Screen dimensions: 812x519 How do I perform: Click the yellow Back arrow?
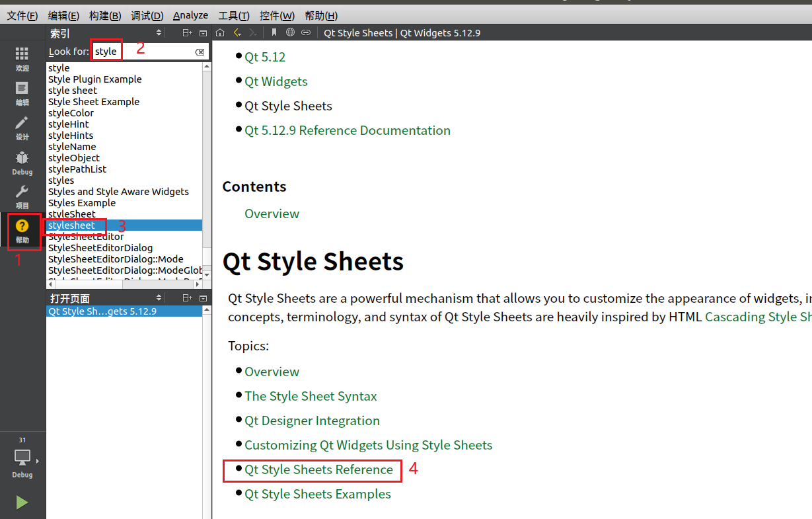(237, 32)
